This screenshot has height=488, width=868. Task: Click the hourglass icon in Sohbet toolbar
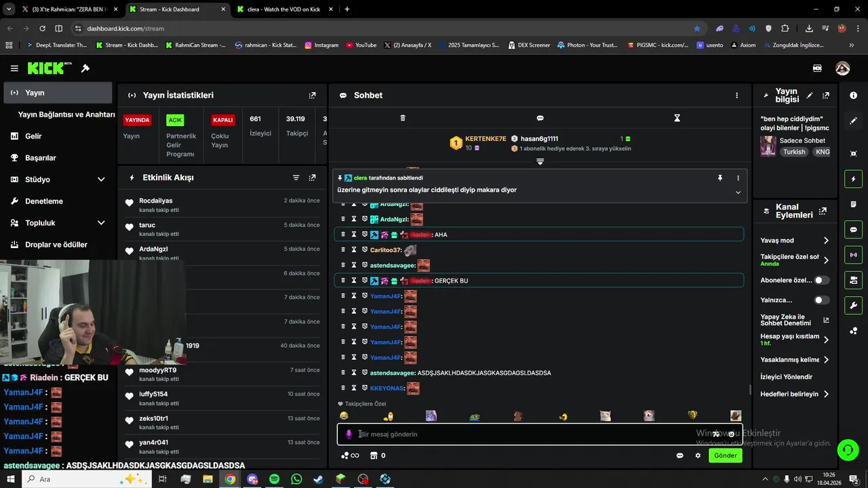pos(677,118)
